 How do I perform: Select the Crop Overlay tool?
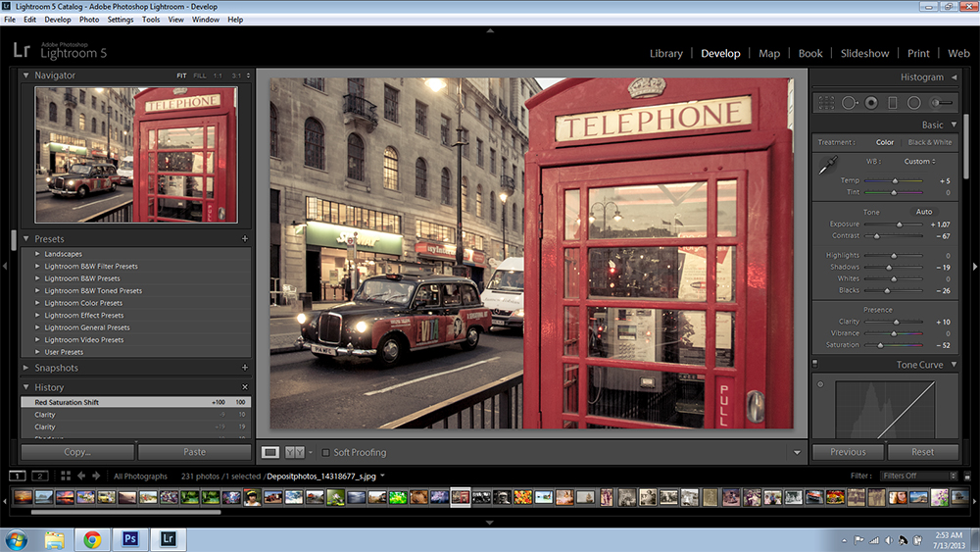point(826,102)
